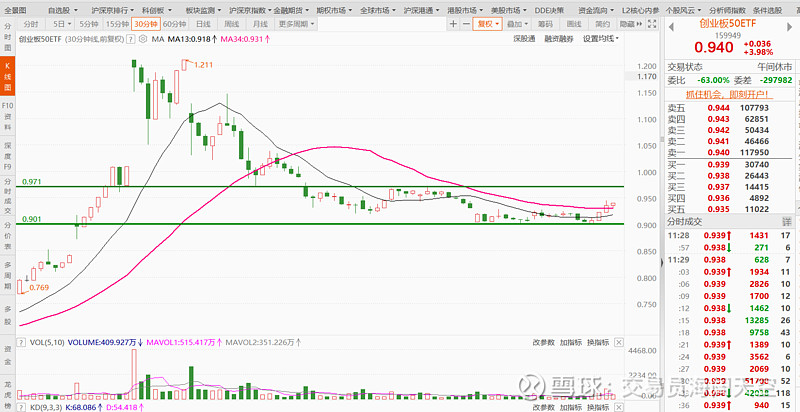Click 换指标 in the KD panel
Image resolution: width=800 pixels, height=412 pixels.
(x=597, y=407)
